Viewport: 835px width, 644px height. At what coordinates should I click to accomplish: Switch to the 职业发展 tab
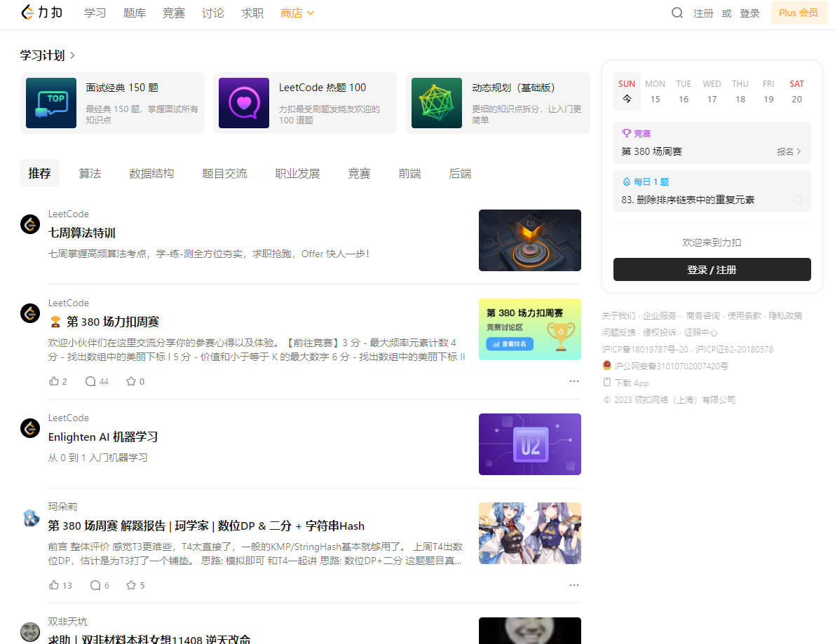click(x=298, y=174)
